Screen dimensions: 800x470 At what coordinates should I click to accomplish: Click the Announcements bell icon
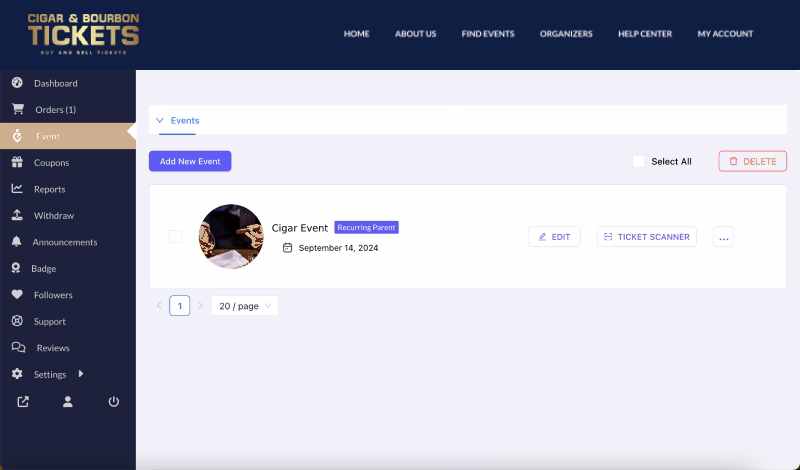(17, 242)
